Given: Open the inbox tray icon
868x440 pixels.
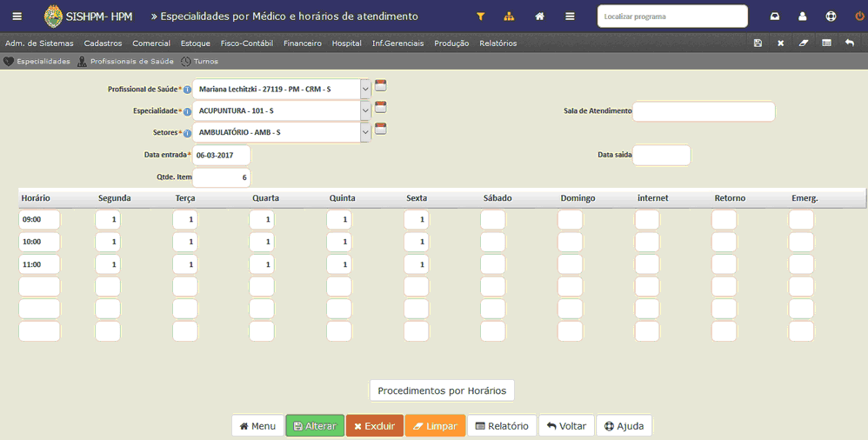Looking at the screenshot, I should [x=774, y=17].
